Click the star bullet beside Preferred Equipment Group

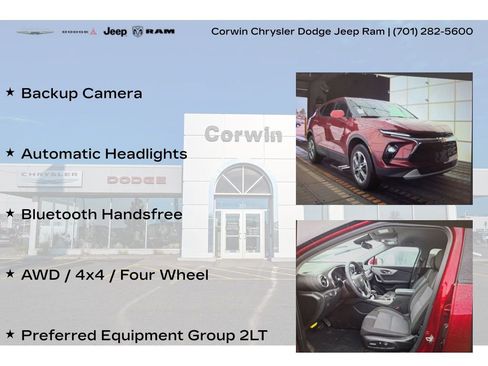(x=10, y=334)
